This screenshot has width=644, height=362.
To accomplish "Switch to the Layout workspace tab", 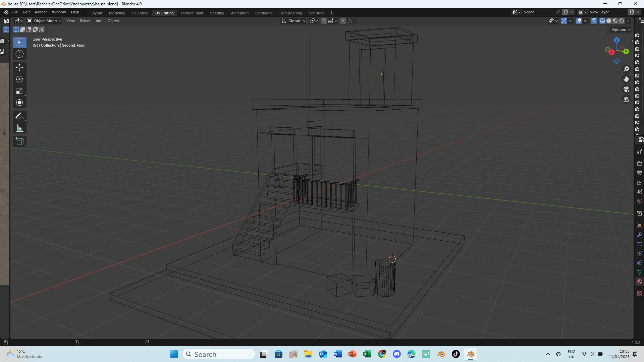I will [96, 13].
